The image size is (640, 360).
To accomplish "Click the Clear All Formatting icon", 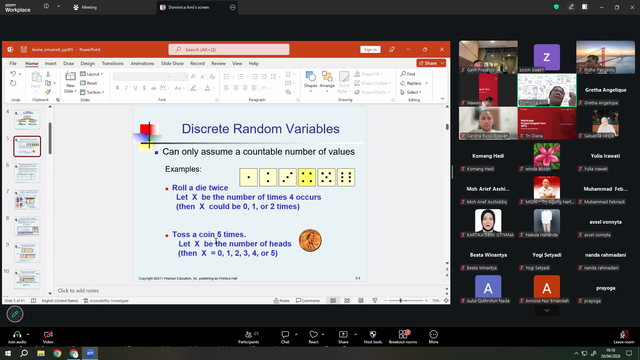I will click(212, 76).
